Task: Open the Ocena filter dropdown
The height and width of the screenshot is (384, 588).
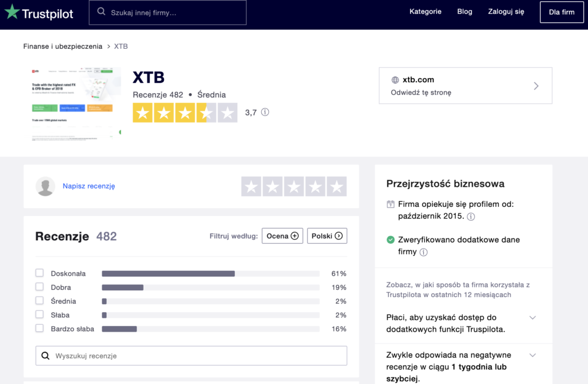Action: [283, 236]
